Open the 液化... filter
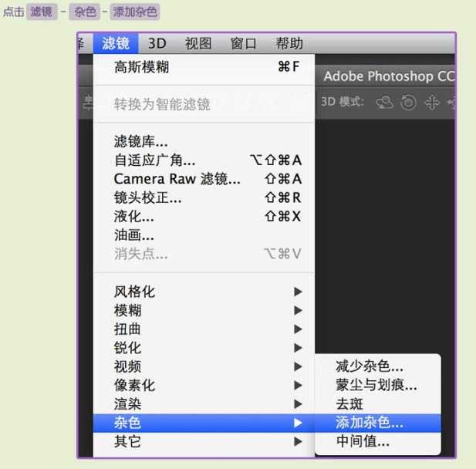The height and width of the screenshot is (469, 476). 204,217
